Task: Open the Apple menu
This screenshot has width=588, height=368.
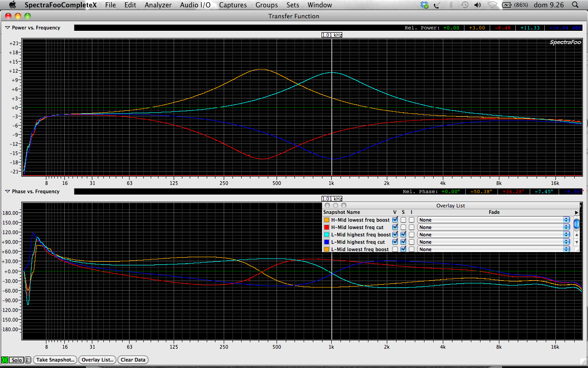Action: click(x=12, y=5)
